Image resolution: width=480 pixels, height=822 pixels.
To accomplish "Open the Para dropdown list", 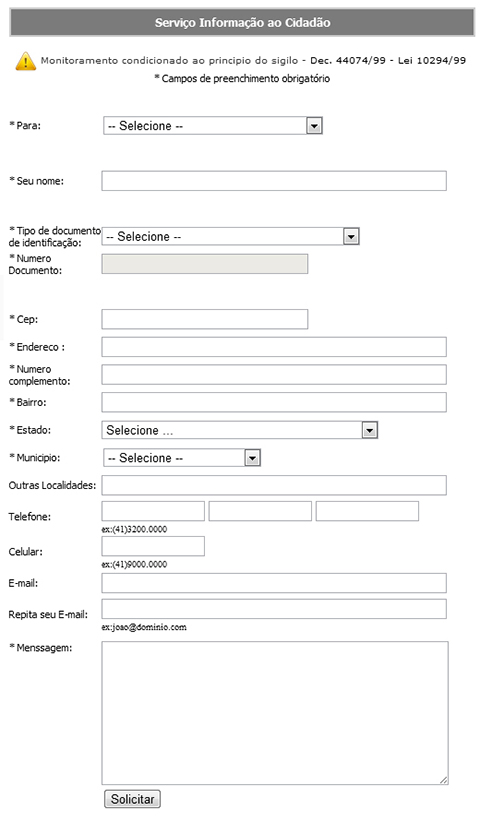I will [212, 126].
